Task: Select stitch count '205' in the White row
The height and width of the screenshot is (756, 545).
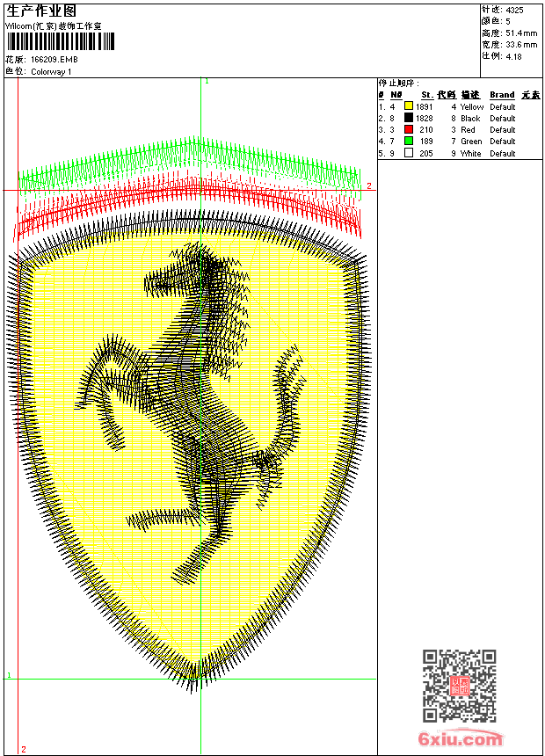Action: [426, 153]
